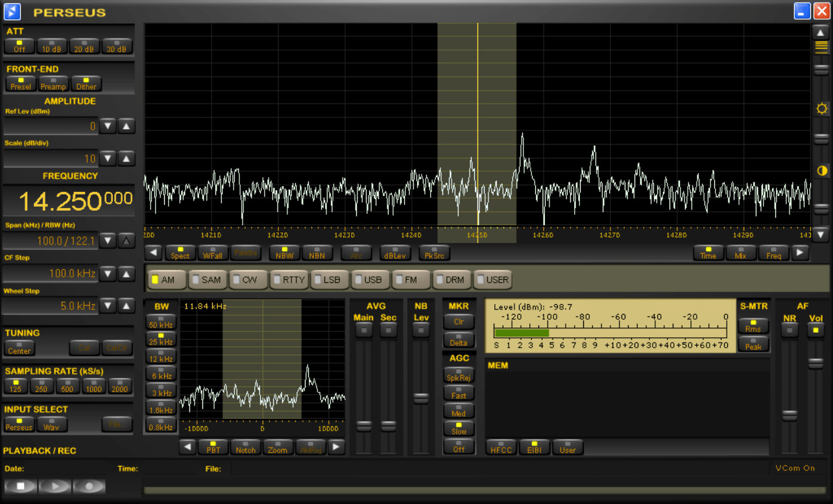Click the WFall waterfall display button

tap(213, 253)
